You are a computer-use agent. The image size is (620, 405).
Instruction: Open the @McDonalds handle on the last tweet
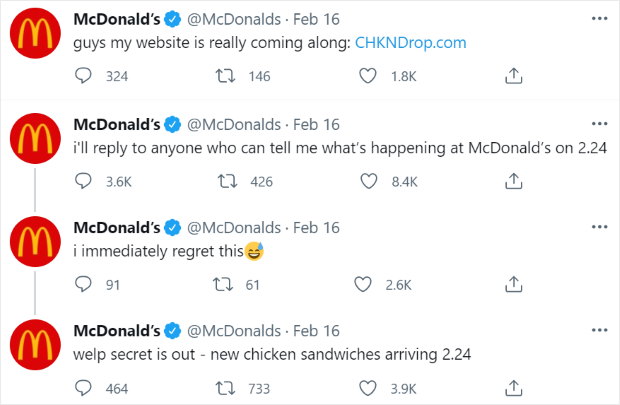tap(234, 331)
